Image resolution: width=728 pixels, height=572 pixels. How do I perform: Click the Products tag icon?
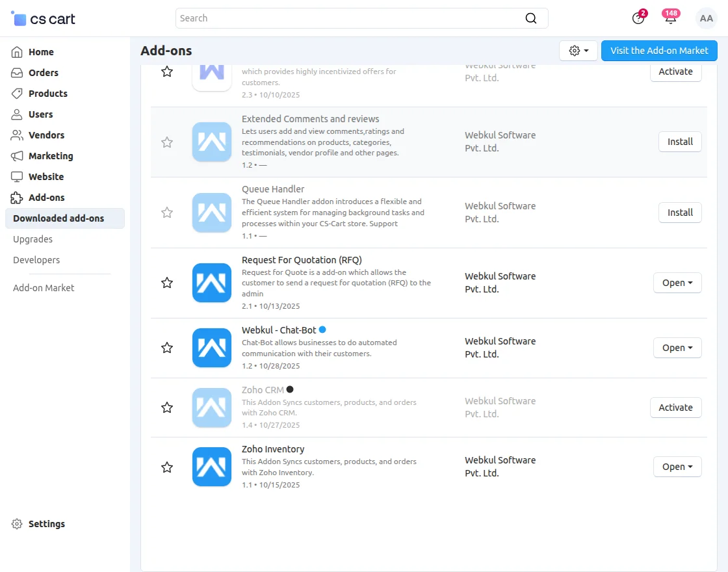(17, 94)
